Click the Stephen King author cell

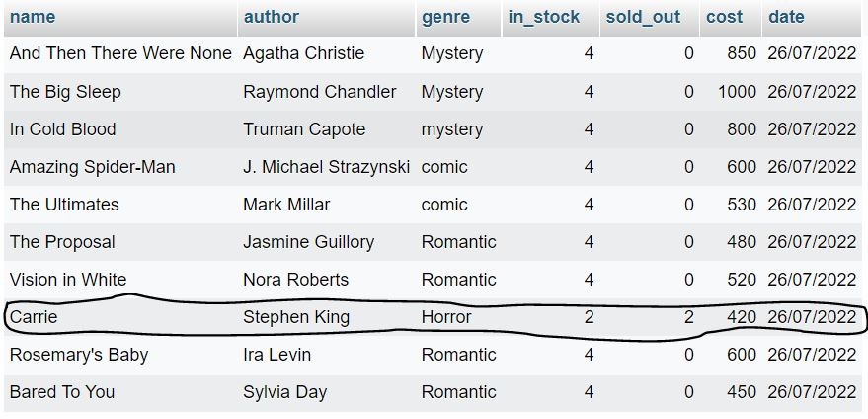click(296, 317)
